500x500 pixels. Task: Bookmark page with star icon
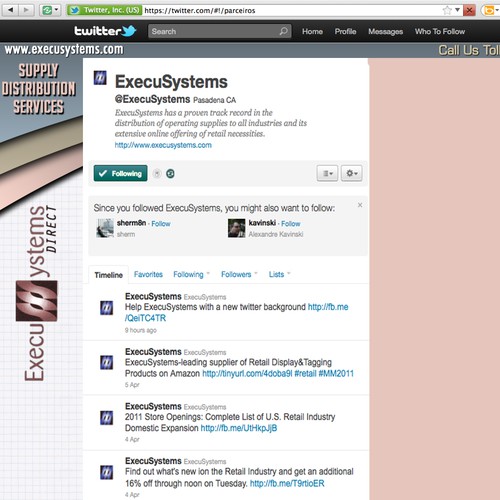447,10
